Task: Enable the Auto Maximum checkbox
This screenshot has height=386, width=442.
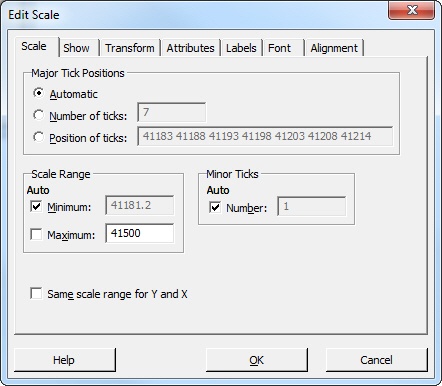Action: click(36, 234)
